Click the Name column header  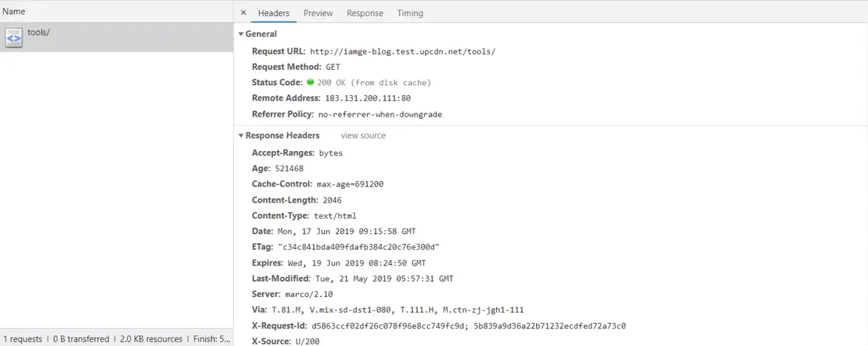click(x=14, y=11)
